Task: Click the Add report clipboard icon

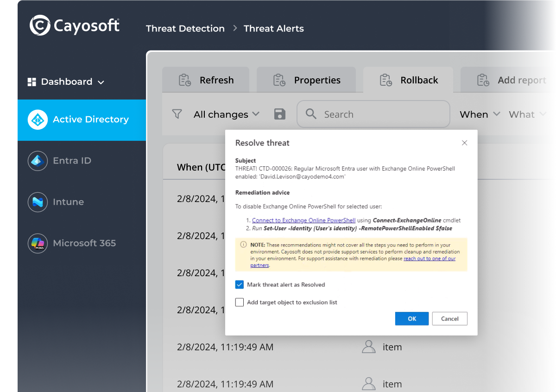Action: tap(483, 80)
